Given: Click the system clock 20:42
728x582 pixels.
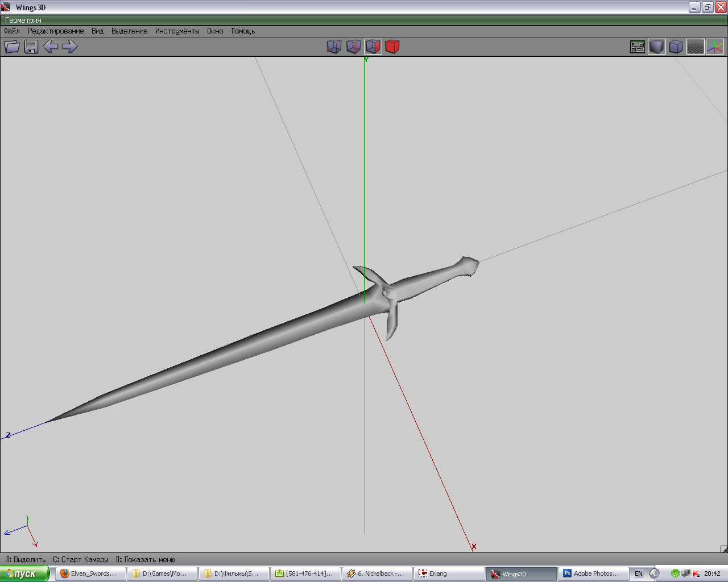Looking at the screenshot, I should [712, 573].
